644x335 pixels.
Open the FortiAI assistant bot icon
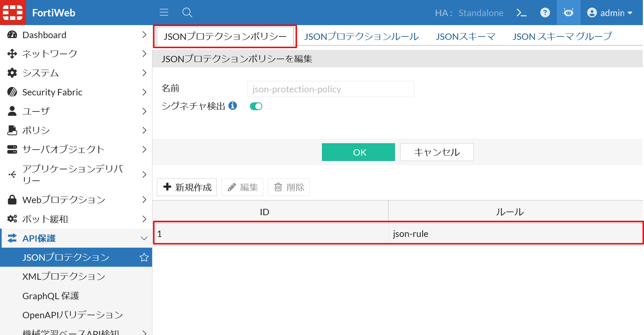pyautogui.click(x=568, y=12)
